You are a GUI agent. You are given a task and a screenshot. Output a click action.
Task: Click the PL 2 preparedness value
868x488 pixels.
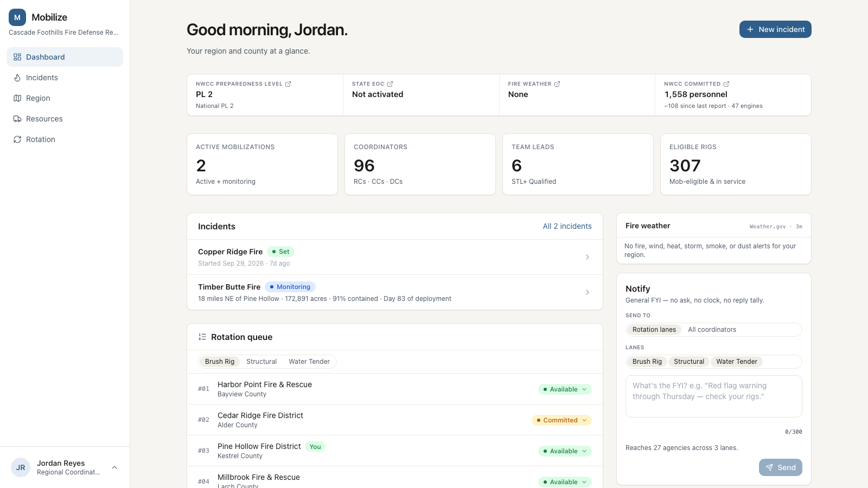(204, 94)
